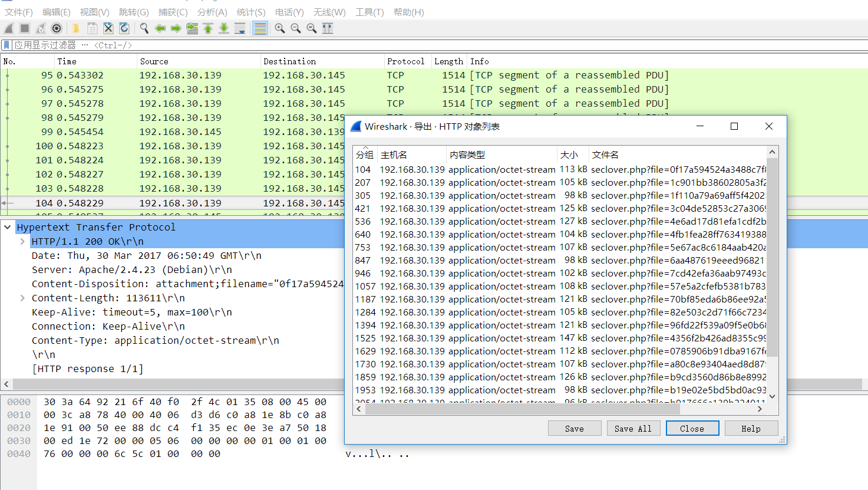868x490 pixels.
Task: Collapse the Hypertext Transfer Protocol tree
Action: point(8,227)
